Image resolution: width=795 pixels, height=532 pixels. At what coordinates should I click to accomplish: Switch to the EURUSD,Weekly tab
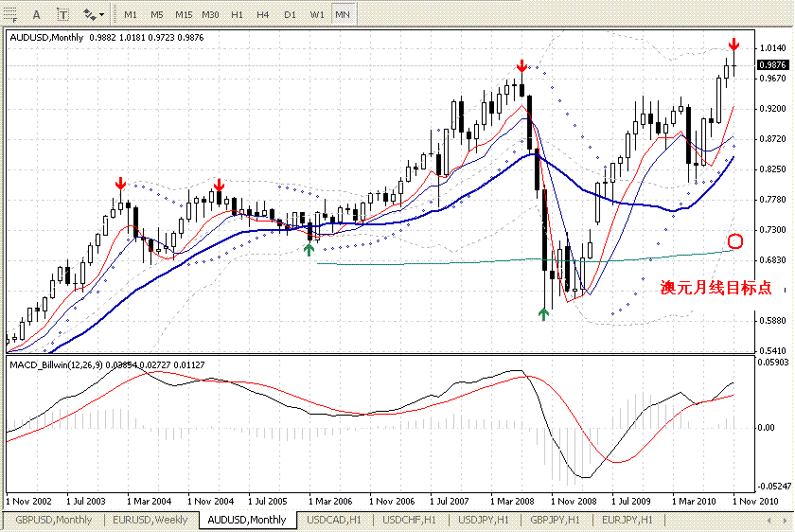tap(150, 520)
